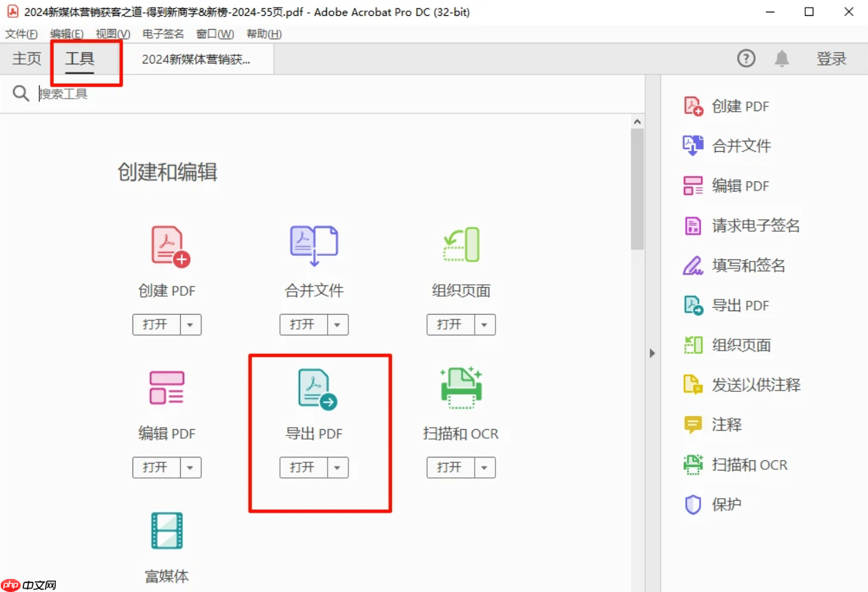Viewport: 868px width, 592px height.
Task: Open the 合并文件 tool icon
Action: pos(313,245)
